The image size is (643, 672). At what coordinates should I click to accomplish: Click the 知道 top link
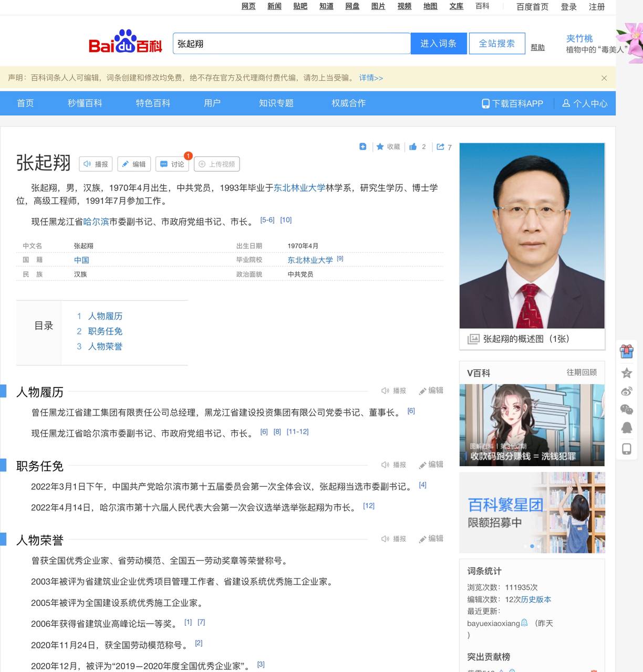coord(326,6)
